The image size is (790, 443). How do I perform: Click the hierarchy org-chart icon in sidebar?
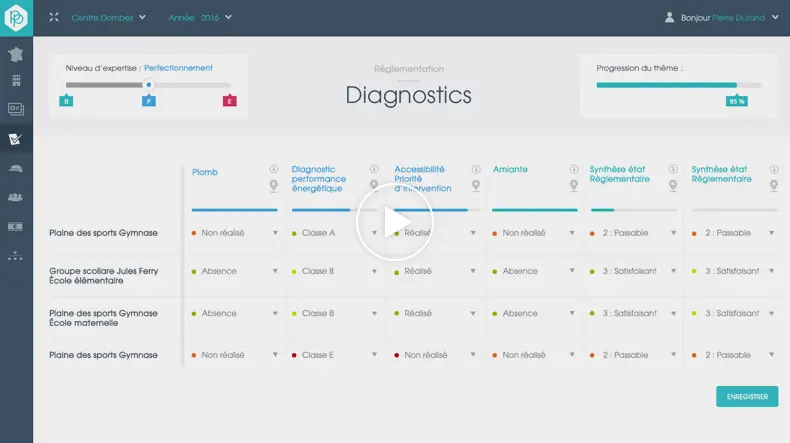coord(16,255)
